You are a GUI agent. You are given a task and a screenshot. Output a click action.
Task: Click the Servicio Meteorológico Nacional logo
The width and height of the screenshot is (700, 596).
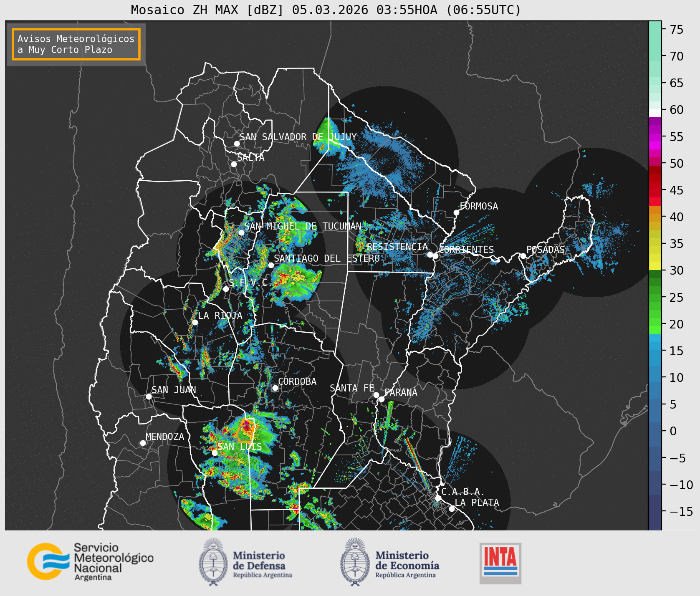91,561
